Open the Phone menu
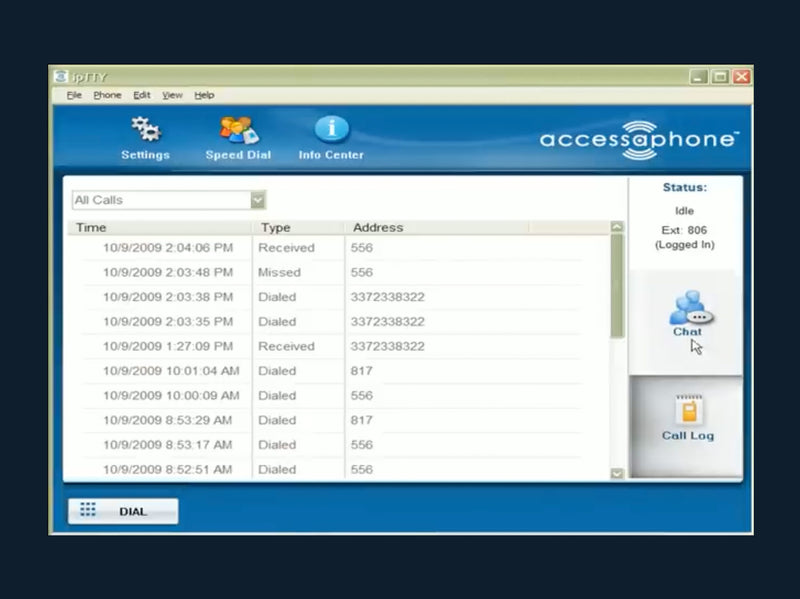Screen dimensions: 800x599 click(x=107, y=95)
